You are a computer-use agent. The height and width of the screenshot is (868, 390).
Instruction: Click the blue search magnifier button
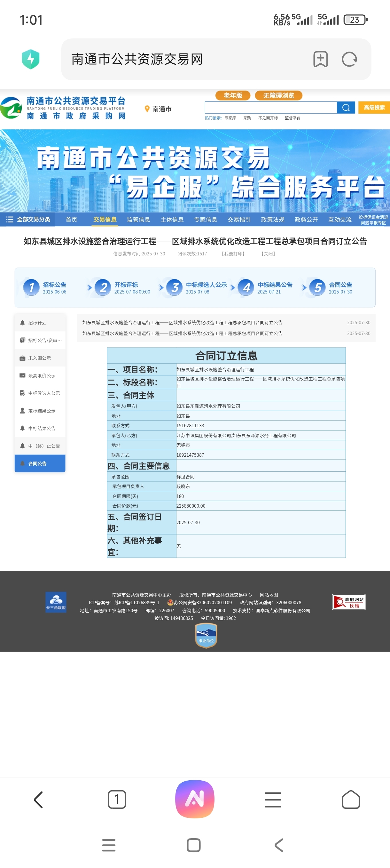346,108
